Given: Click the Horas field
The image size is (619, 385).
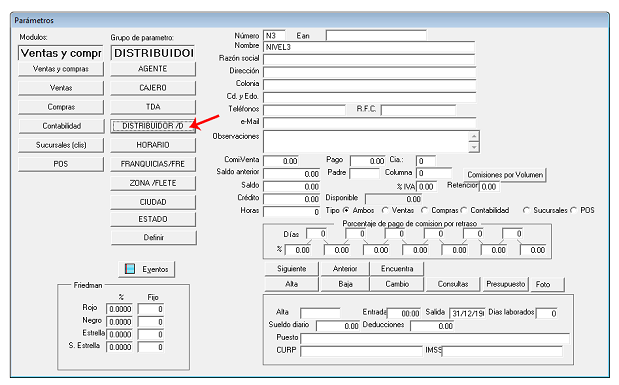Looking at the screenshot, I should 292,212.
